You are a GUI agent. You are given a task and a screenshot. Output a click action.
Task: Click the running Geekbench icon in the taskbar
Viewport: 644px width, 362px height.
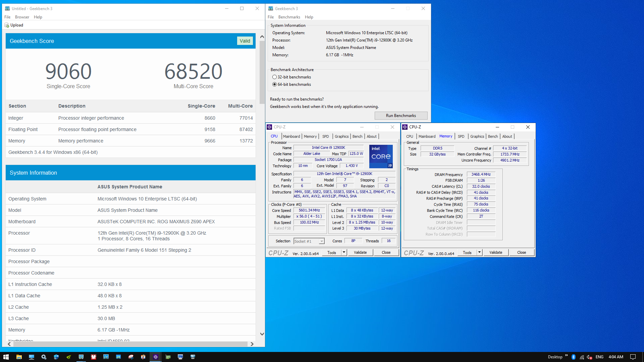81,357
